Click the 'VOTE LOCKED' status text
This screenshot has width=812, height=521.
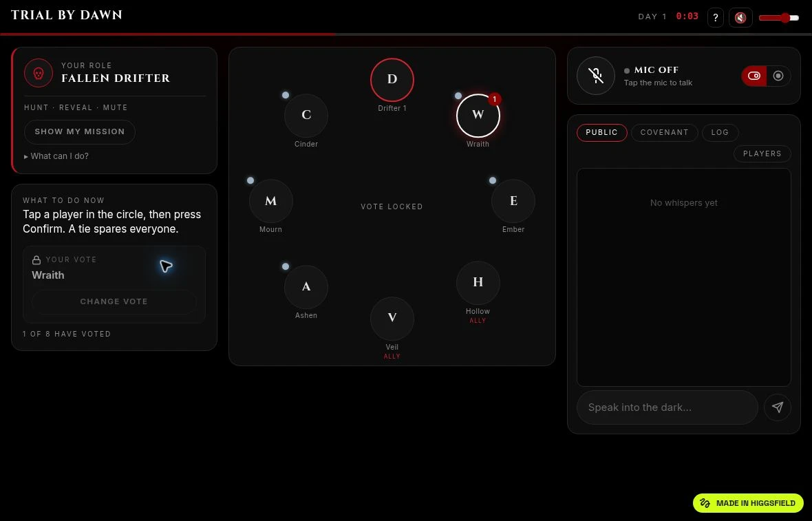coord(392,206)
